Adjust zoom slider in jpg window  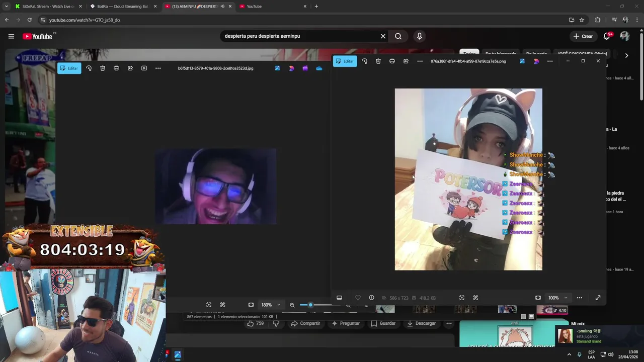click(x=310, y=305)
